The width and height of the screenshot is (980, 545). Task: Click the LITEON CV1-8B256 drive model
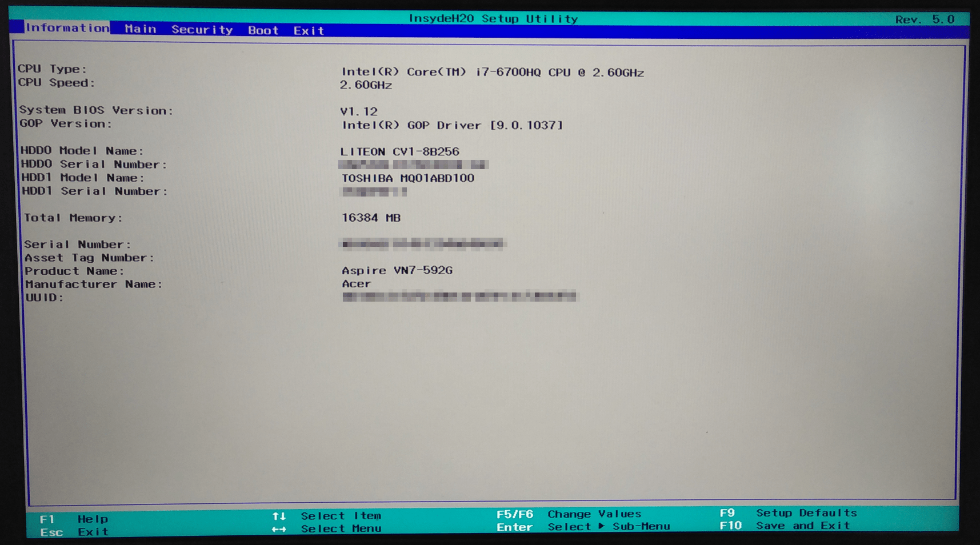(400, 151)
